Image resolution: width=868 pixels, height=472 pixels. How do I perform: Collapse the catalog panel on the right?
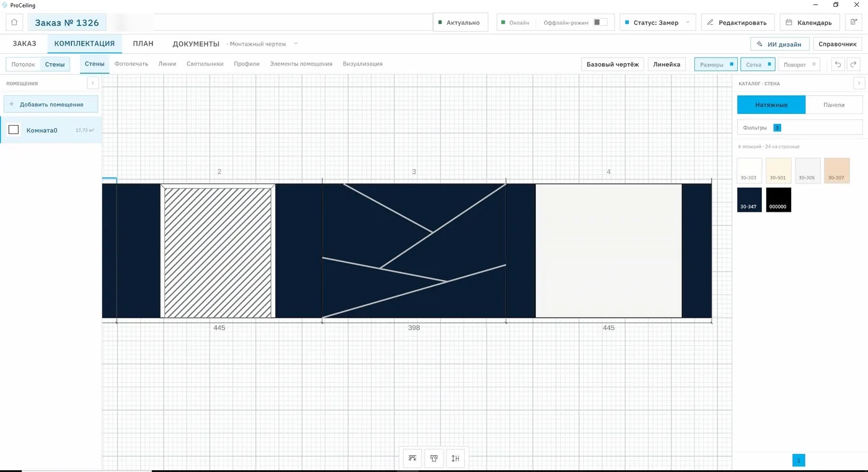tap(859, 83)
